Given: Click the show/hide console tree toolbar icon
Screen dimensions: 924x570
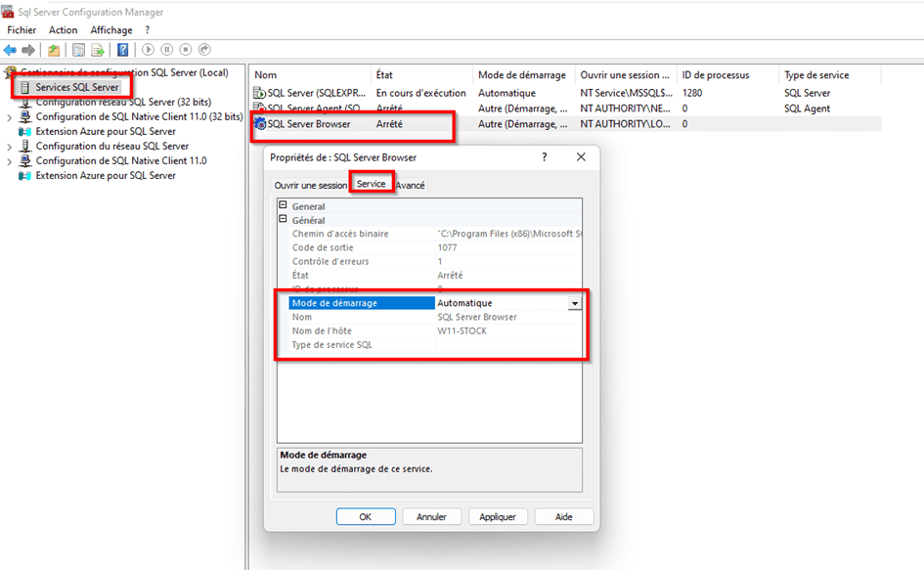Looking at the screenshot, I should pyautogui.click(x=78, y=50).
